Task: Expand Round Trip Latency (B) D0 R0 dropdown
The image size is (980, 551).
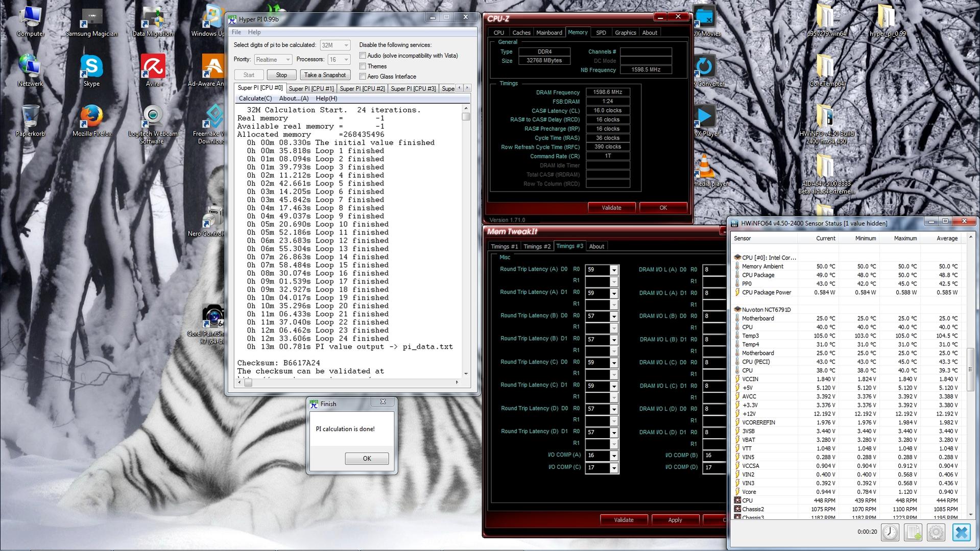Action: [x=614, y=316]
